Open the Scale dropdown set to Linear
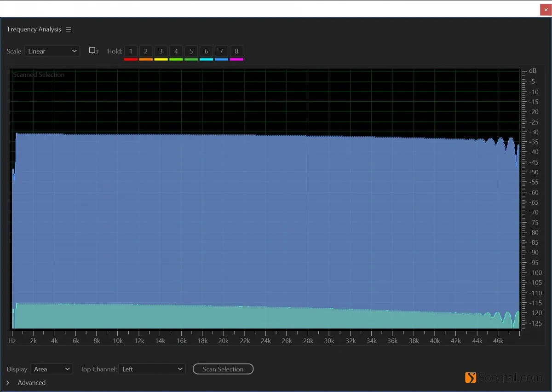The image size is (552, 392). pos(52,51)
